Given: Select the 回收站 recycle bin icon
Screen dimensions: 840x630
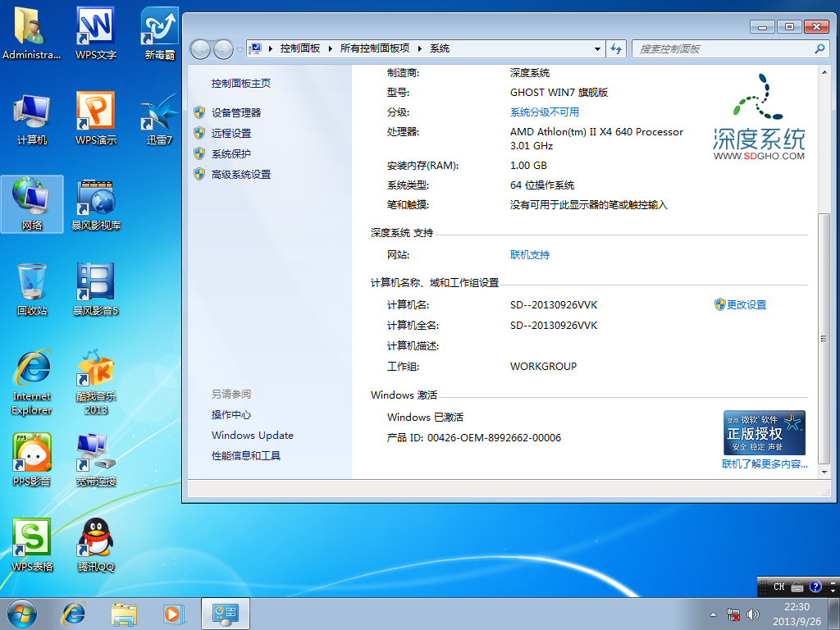Looking at the screenshot, I should pos(32,290).
